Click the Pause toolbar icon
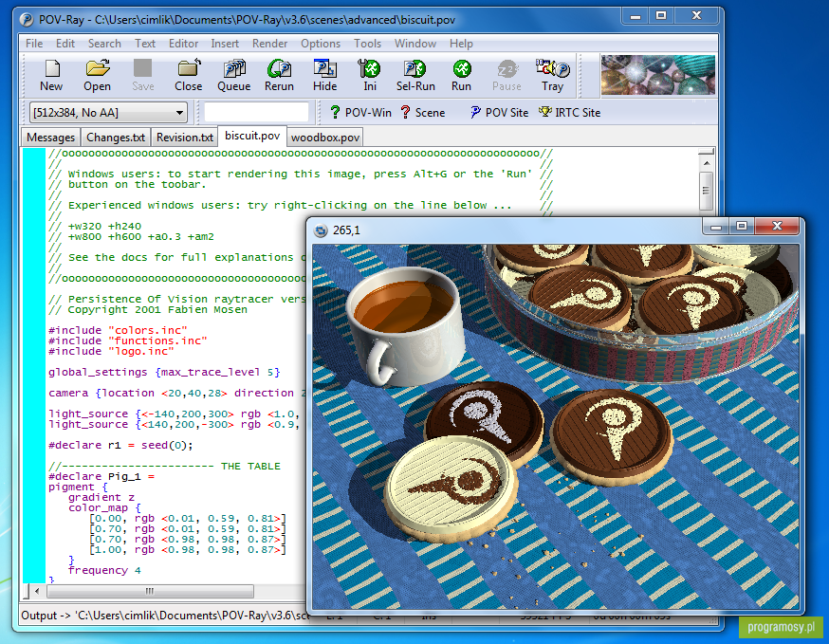 (x=507, y=75)
